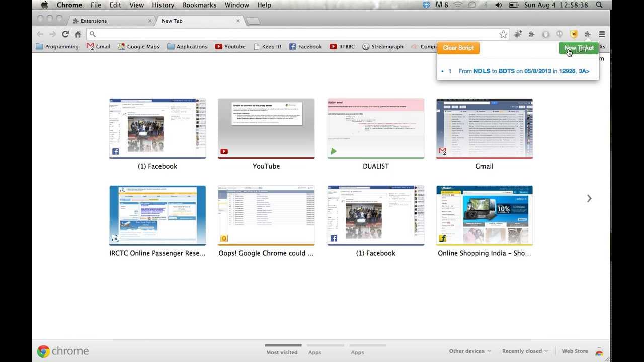Click the Adobe menu bar icon

[x=441, y=5]
